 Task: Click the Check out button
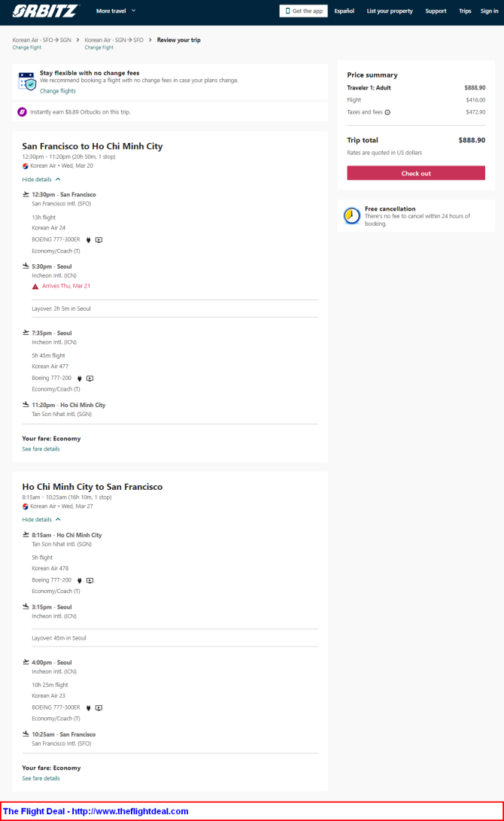416,173
